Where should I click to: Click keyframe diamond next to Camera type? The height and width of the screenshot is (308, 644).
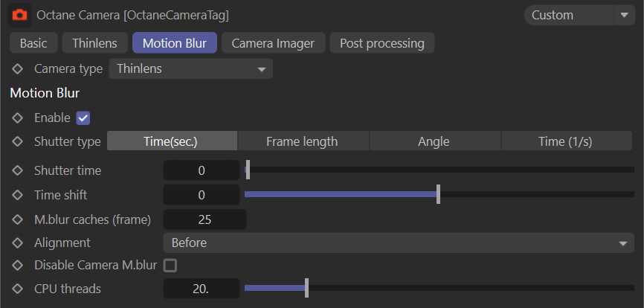18,69
